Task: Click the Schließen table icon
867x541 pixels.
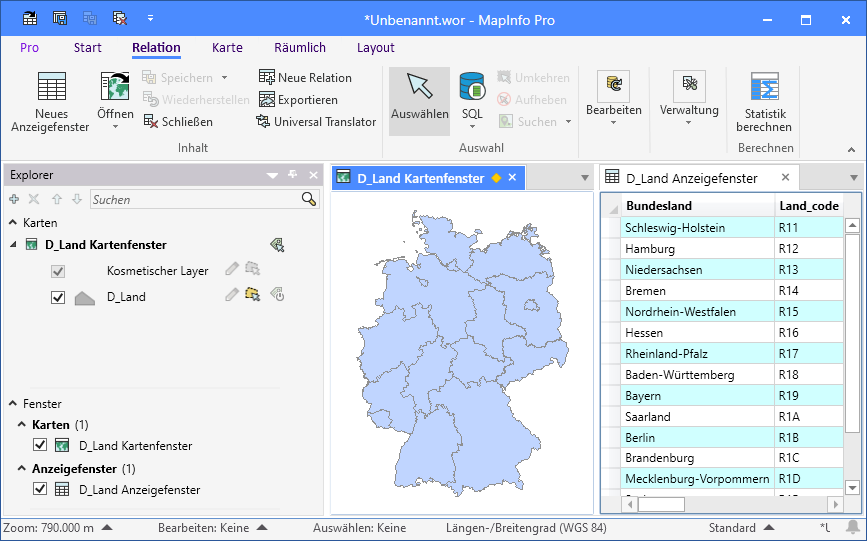Action: coord(150,121)
